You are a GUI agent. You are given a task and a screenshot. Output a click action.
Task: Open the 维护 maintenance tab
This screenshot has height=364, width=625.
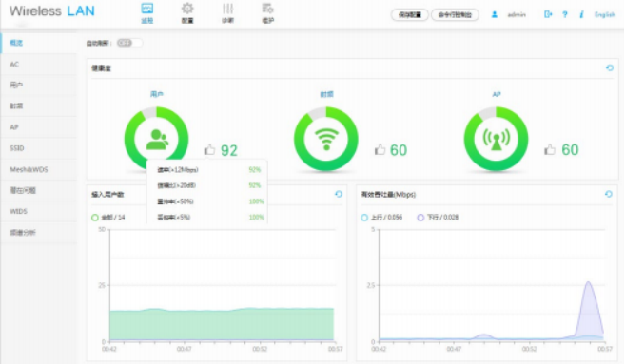268,12
